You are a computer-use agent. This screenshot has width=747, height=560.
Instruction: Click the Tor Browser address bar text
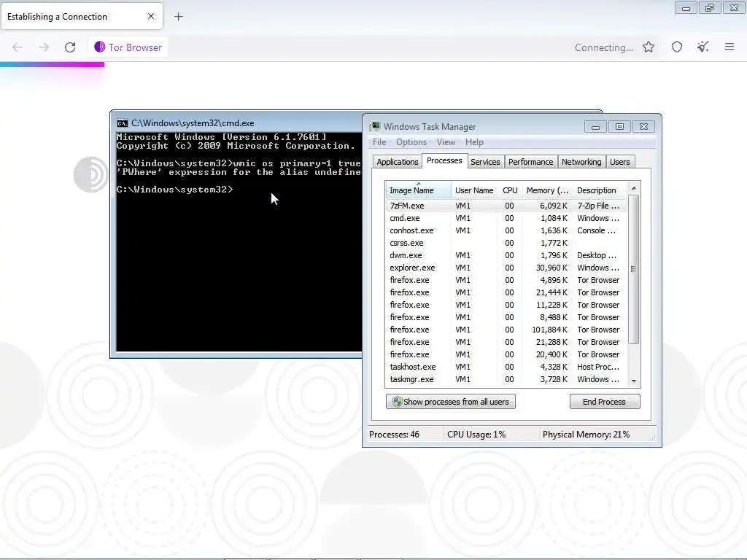[x=135, y=47]
